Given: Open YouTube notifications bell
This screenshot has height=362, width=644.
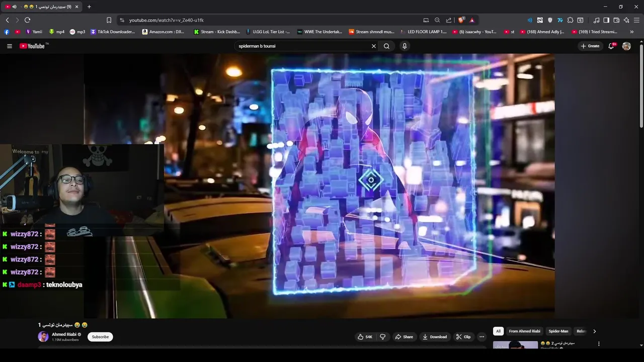Looking at the screenshot, I should tap(611, 46).
